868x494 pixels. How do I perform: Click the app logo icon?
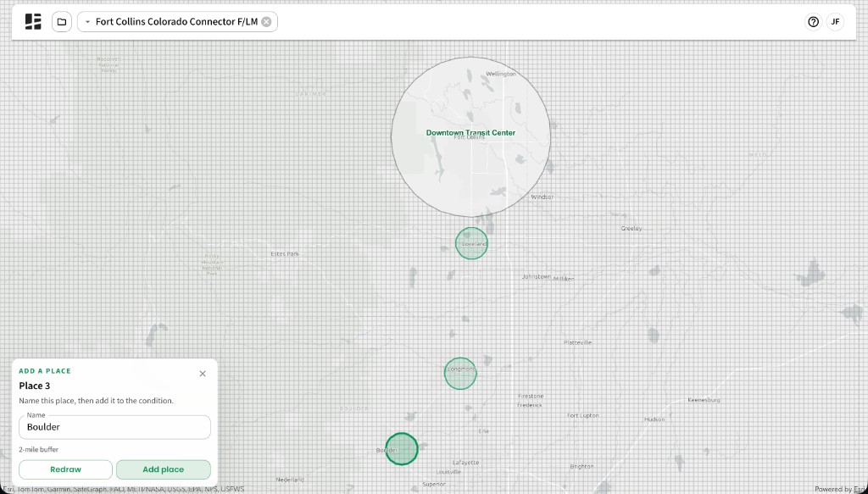point(33,21)
